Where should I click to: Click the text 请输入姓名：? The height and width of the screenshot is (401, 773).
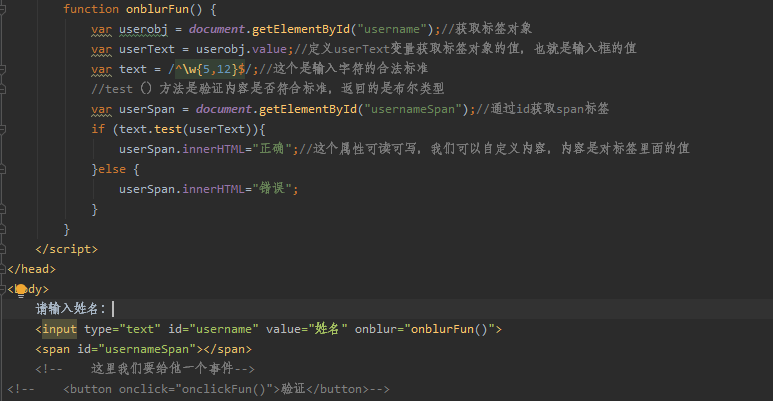tap(70, 309)
